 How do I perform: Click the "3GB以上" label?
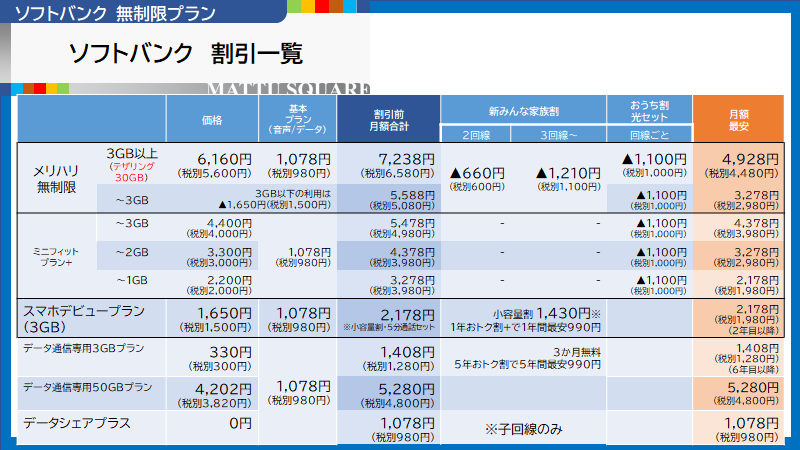[x=132, y=154]
